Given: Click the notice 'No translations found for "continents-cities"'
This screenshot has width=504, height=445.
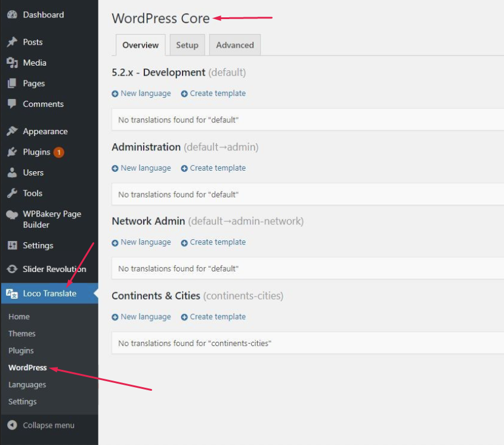Looking at the screenshot, I should (x=308, y=343).
